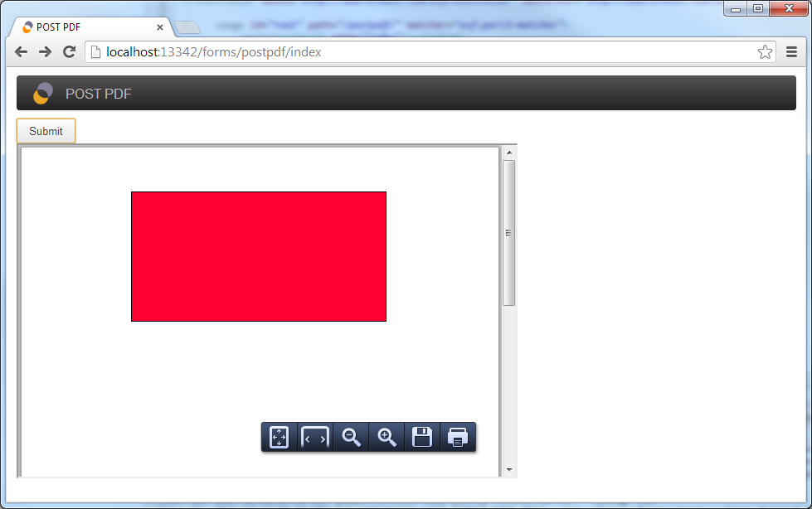This screenshot has width=812, height=509.
Task: Close the POST PDF tab
Action: coord(160,27)
